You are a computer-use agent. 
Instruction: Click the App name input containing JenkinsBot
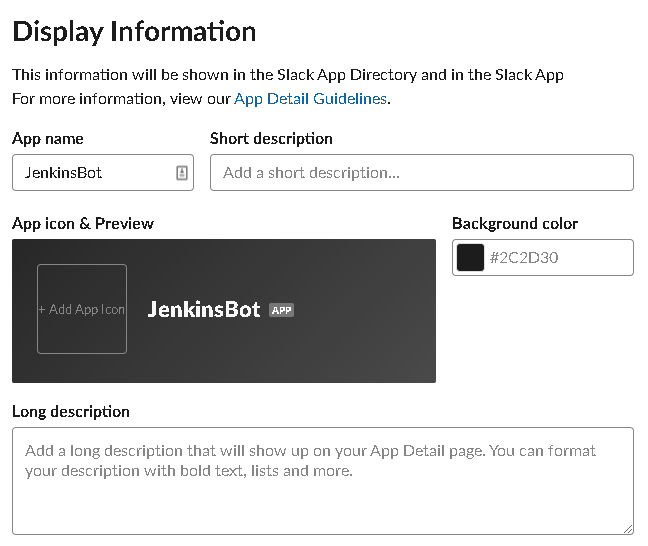tap(102, 172)
